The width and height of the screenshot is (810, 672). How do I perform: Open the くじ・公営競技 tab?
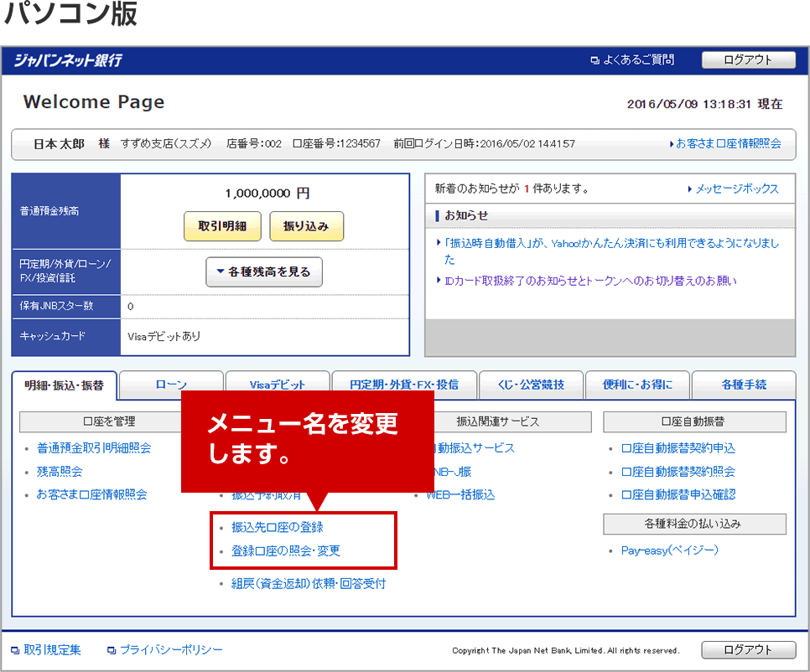point(530,385)
